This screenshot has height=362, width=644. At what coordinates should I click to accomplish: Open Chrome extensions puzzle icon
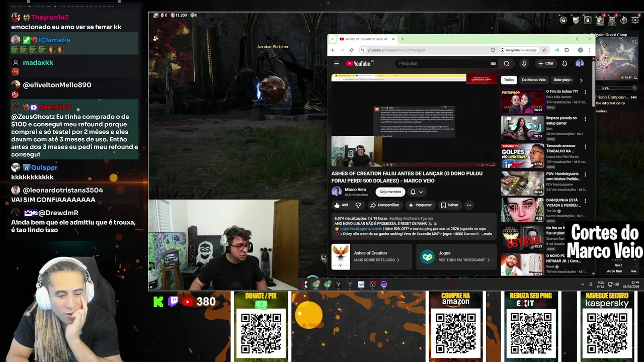[x=567, y=50]
